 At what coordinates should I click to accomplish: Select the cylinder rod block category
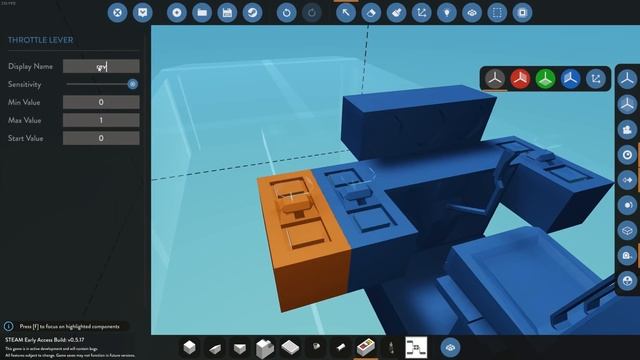341,347
